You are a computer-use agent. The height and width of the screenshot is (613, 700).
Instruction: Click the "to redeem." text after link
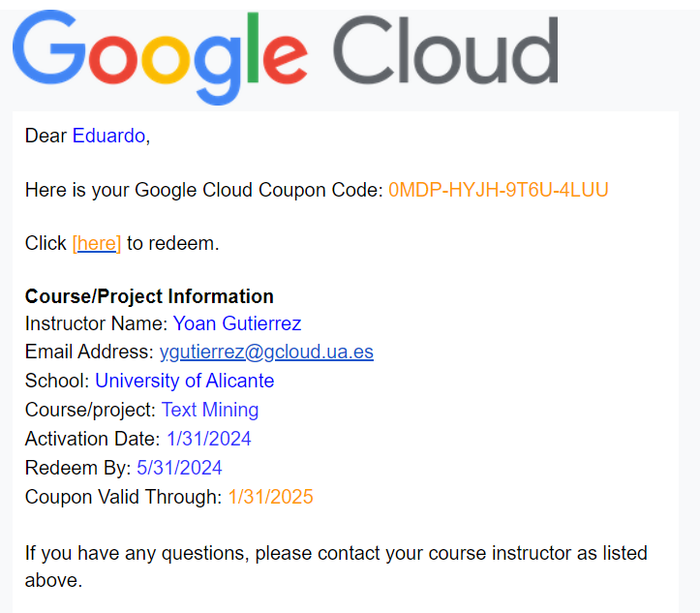point(172,243)
